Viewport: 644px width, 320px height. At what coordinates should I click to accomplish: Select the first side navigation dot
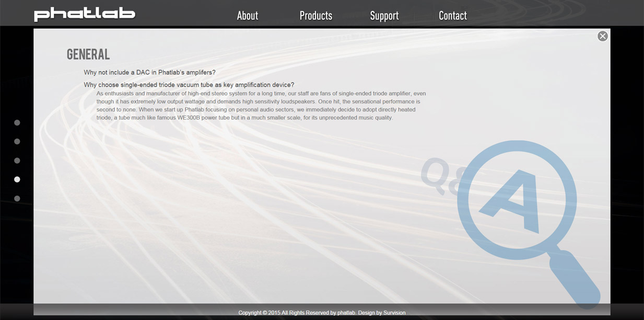pyautogui.click(x=17, y=123)
